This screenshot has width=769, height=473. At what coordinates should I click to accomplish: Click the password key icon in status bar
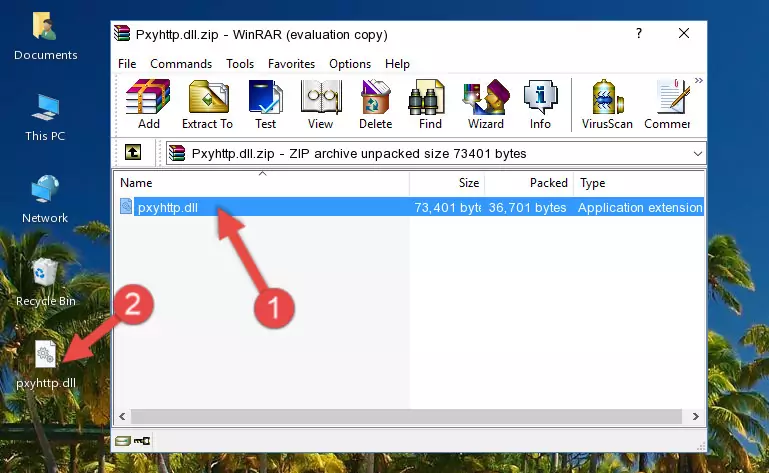click(x=142, y=441)
